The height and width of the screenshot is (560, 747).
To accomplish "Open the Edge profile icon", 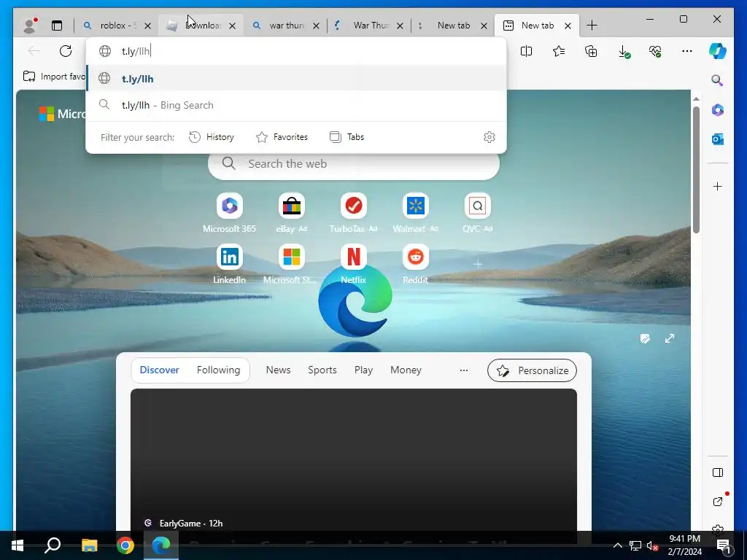I will [x=30, y=26].
